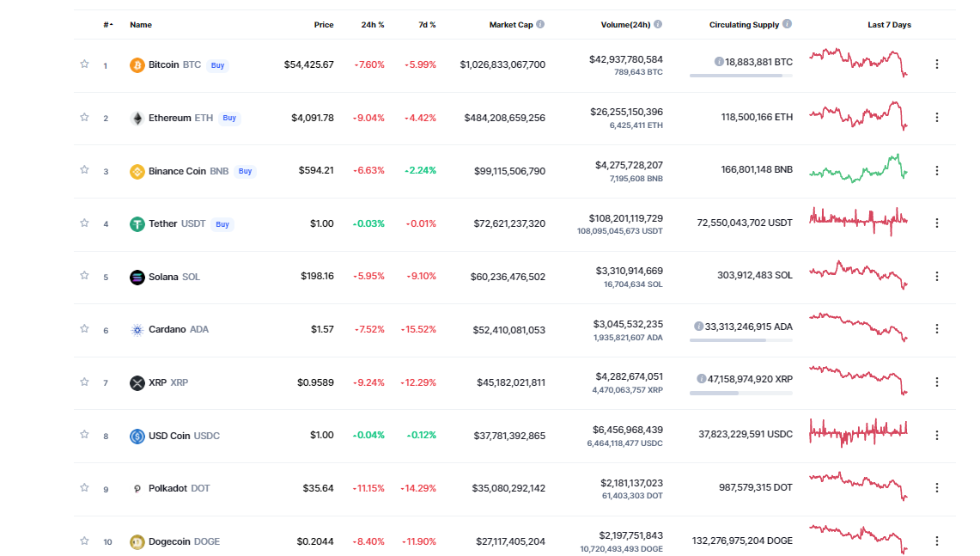Show more options for Solana row
Image resolution: width=980 pixels, height=556 pixels.
click(x=936, y=276)
